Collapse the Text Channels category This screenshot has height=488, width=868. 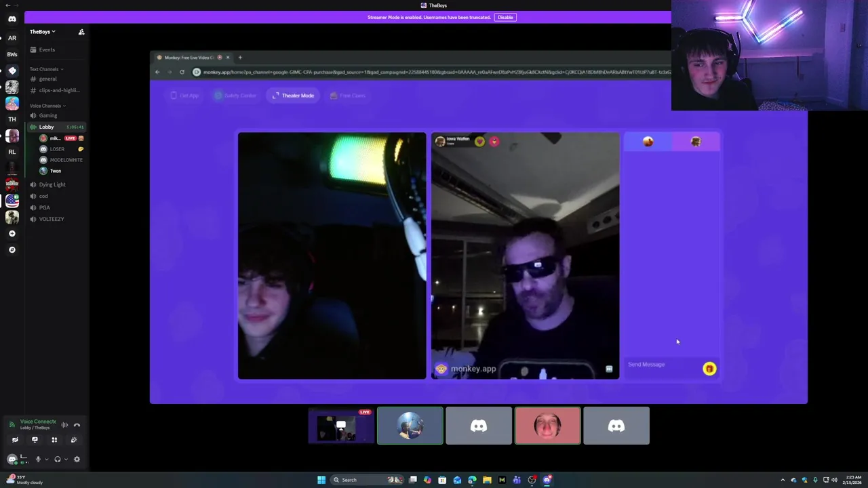point(46,69)
